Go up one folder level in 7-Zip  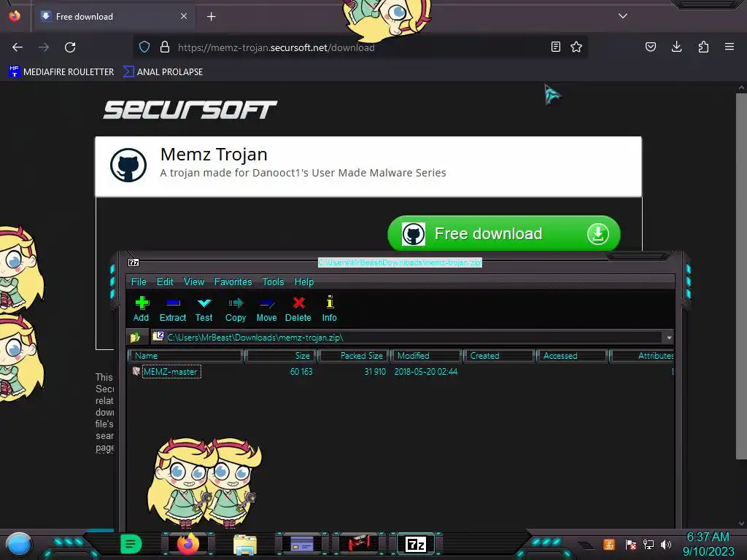pos(135,337)
